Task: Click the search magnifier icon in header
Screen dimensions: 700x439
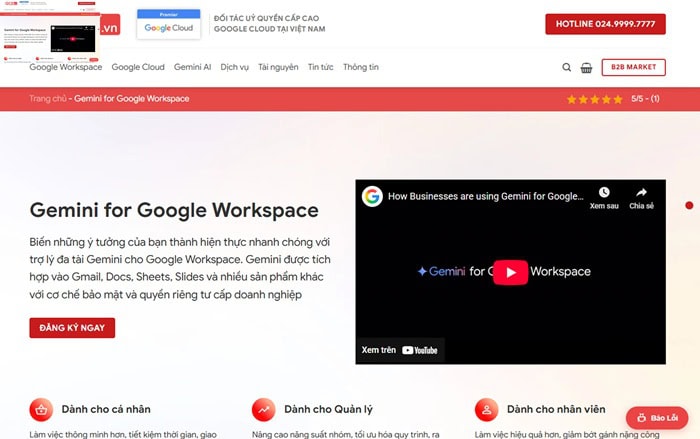Action: click(x=567, y=68)
